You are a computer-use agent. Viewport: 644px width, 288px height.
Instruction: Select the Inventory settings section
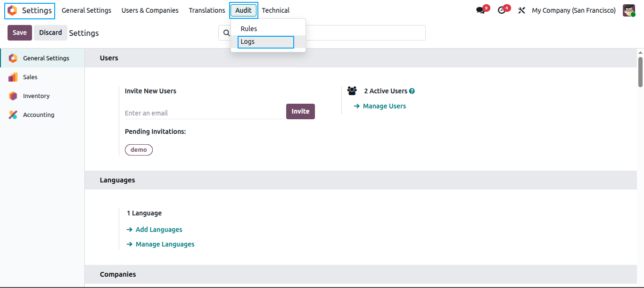tap(42, 96)
